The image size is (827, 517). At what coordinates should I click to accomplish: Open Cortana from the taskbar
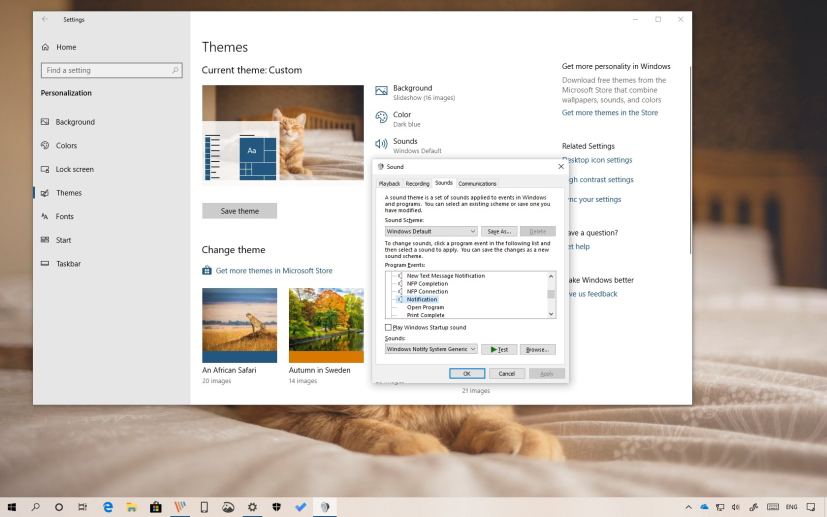(59, 507)
